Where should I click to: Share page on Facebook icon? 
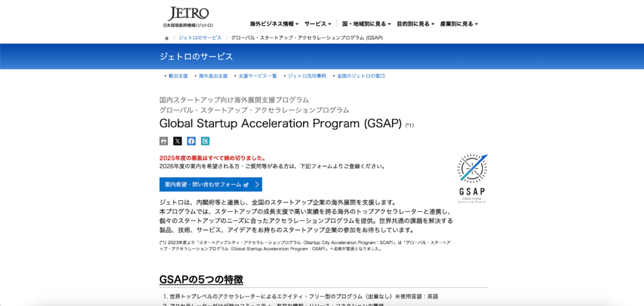tap(191, 141)
